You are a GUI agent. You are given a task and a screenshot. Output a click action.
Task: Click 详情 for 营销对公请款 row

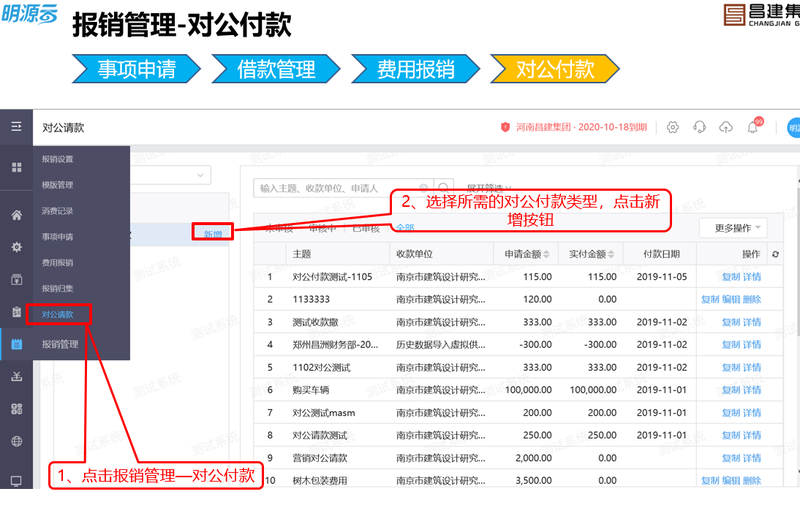pos(752,458)
